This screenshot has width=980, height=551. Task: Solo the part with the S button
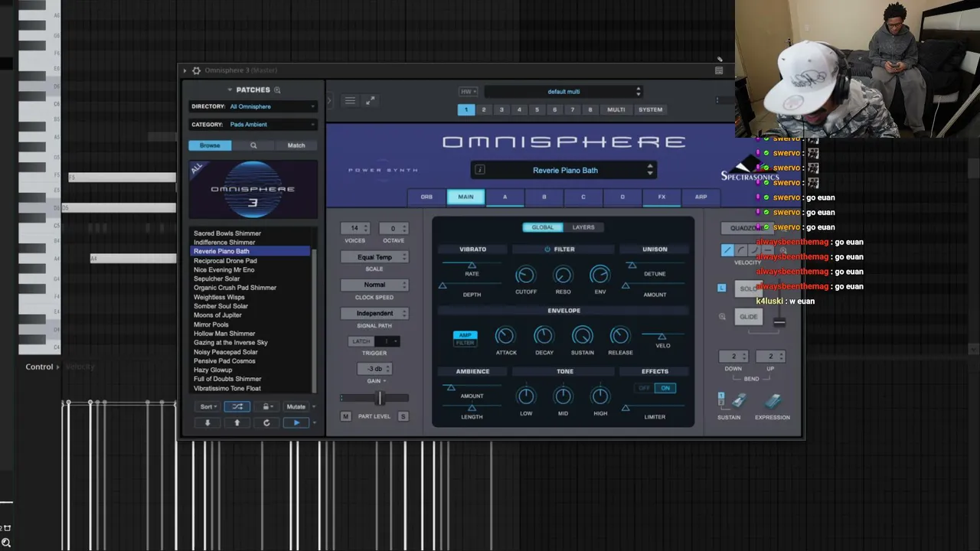(x=403, y=416)
